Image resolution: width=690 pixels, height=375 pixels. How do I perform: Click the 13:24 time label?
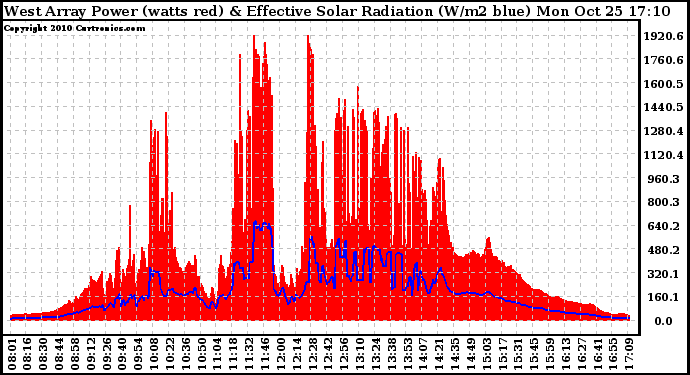[x=376, y=354]
